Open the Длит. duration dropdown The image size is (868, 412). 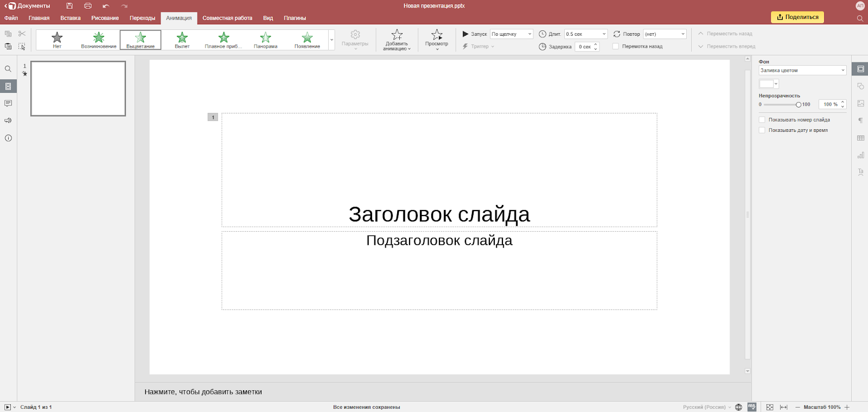pyautogui.click(x=586, y=34)
